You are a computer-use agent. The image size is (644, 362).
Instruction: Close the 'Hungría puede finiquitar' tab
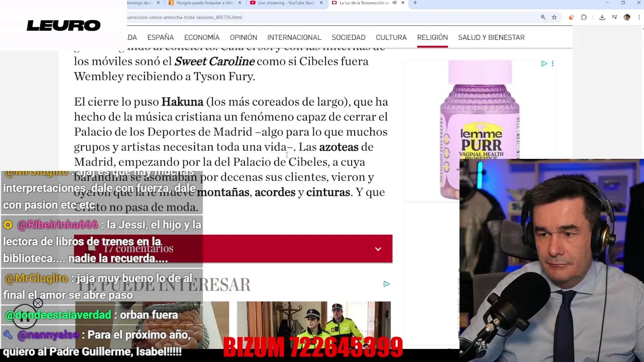239,3
